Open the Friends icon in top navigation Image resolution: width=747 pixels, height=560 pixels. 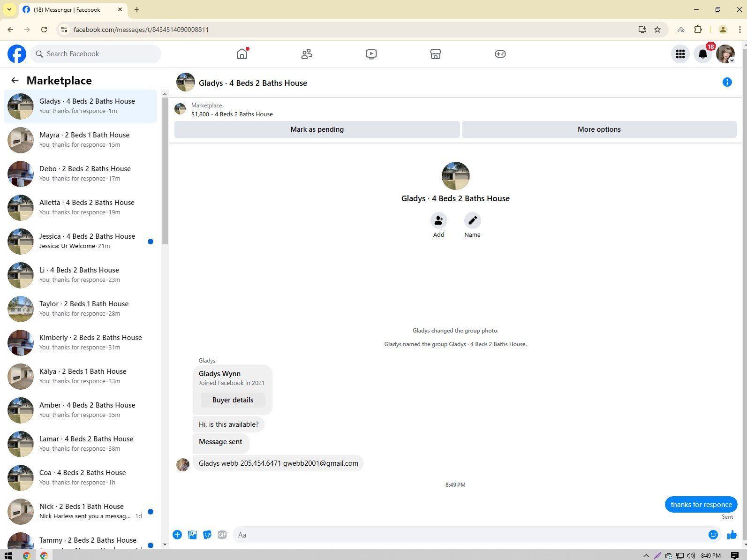[307, 54]
